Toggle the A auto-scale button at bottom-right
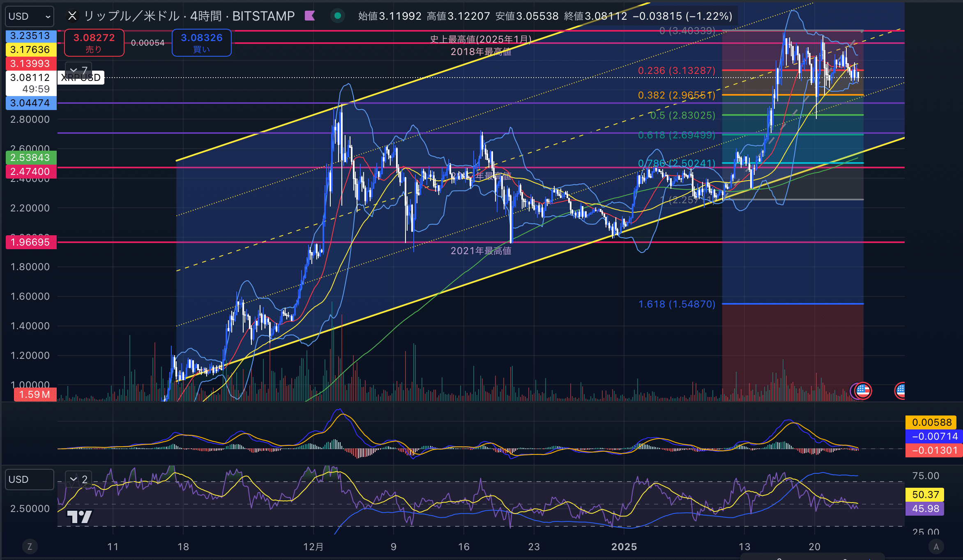 point(936,546)
